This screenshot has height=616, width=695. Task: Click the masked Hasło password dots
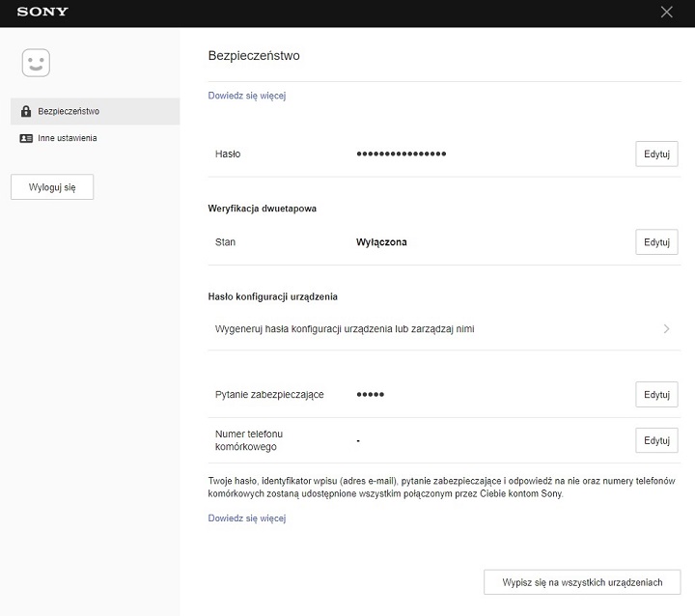pos(401,154)
